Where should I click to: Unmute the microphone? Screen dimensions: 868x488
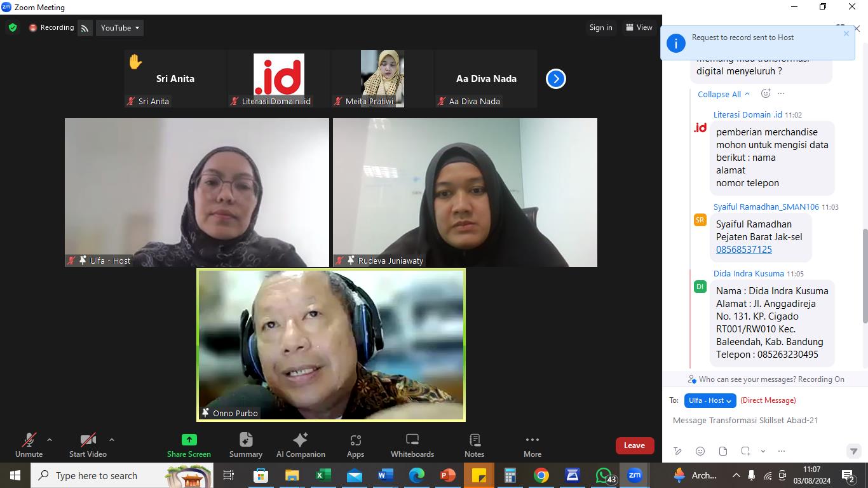coord(29,445)
